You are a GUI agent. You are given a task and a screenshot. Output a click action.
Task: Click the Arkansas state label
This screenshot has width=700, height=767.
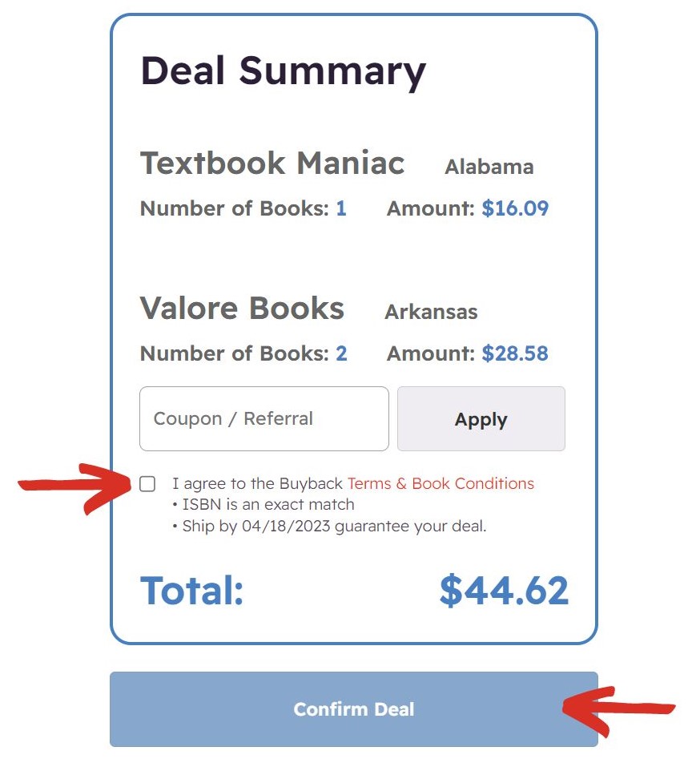pos(431,312)
